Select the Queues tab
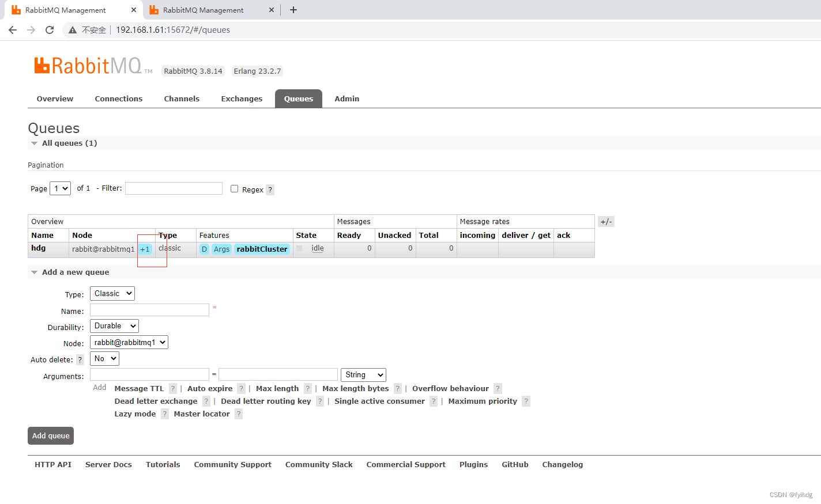821x504 pixels. [x=299, y=99]
